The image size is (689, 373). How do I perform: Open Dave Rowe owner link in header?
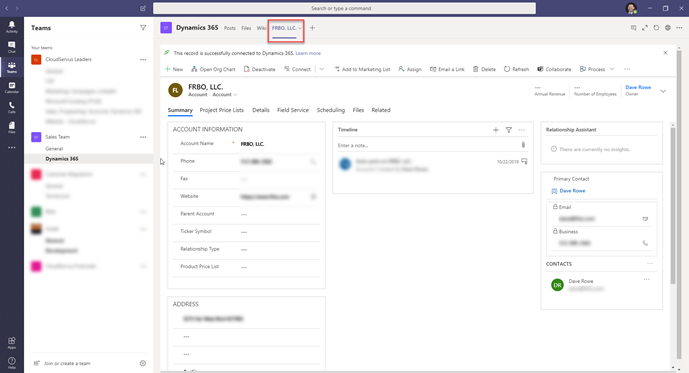638,87
